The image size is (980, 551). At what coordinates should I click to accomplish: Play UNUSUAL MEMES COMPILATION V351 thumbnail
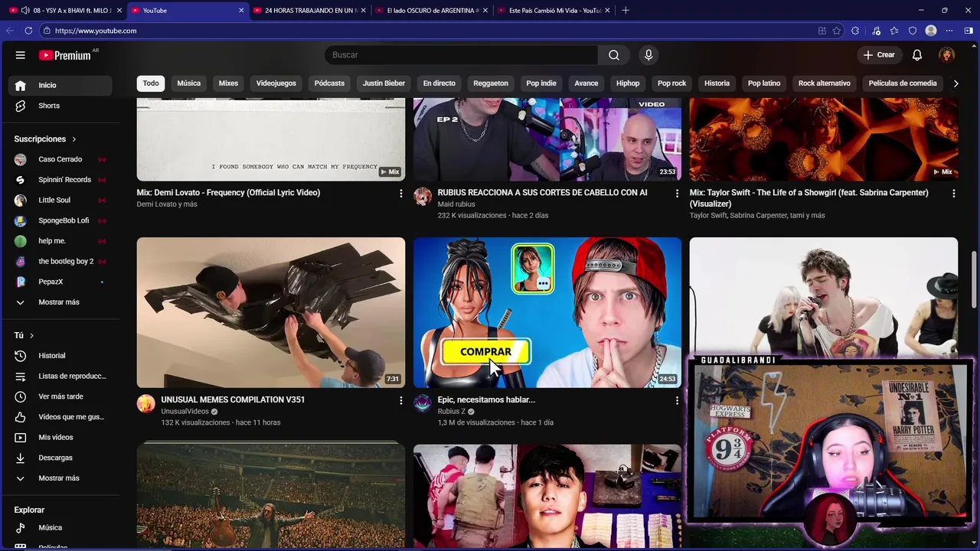pyautogui.click(x=271, y=312)
